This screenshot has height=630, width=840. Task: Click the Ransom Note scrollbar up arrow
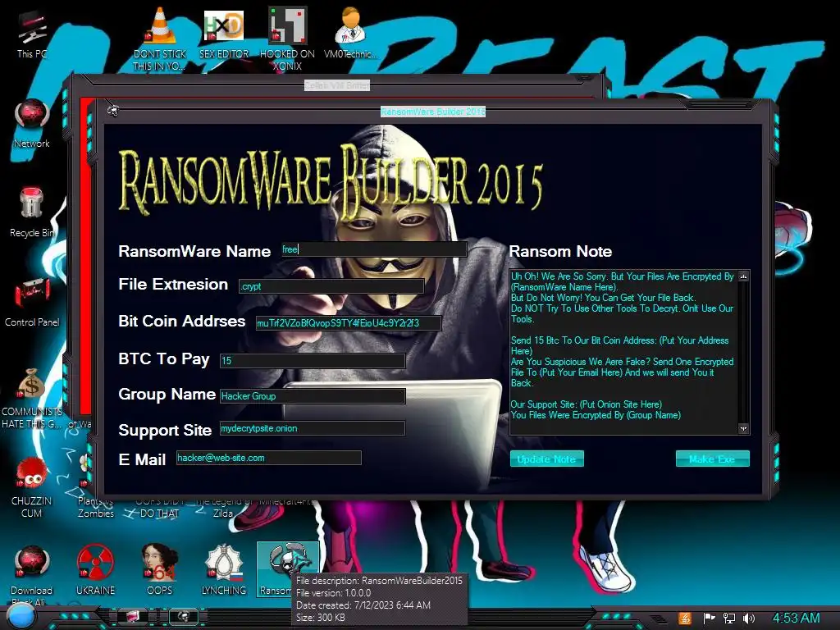coord(743,276)
